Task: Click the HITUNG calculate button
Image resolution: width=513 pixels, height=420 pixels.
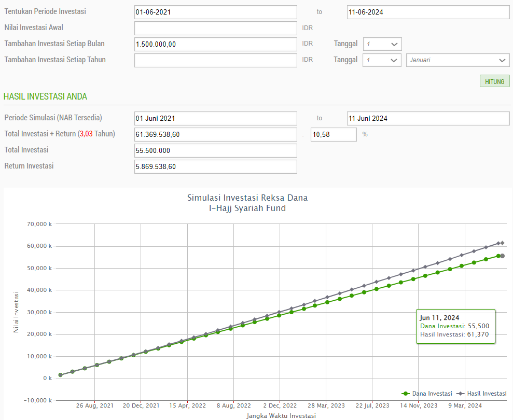Action: (494, 81)
